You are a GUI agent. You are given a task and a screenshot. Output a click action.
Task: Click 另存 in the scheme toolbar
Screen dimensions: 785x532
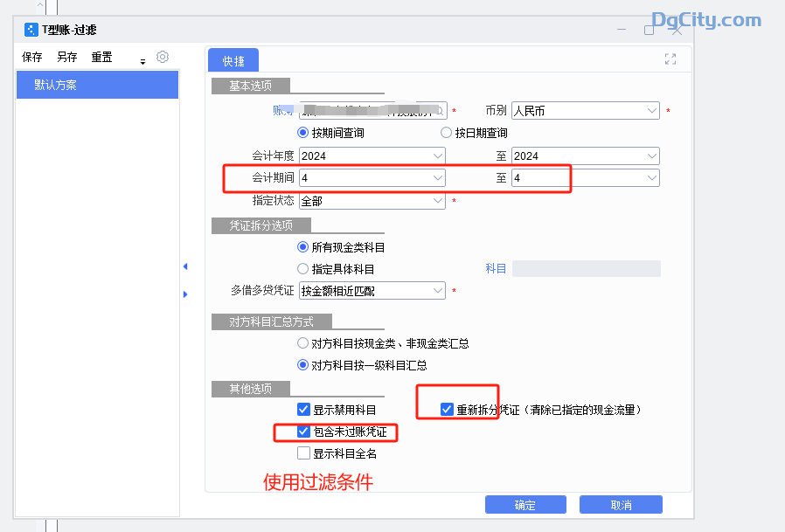(x=67, y=58)
